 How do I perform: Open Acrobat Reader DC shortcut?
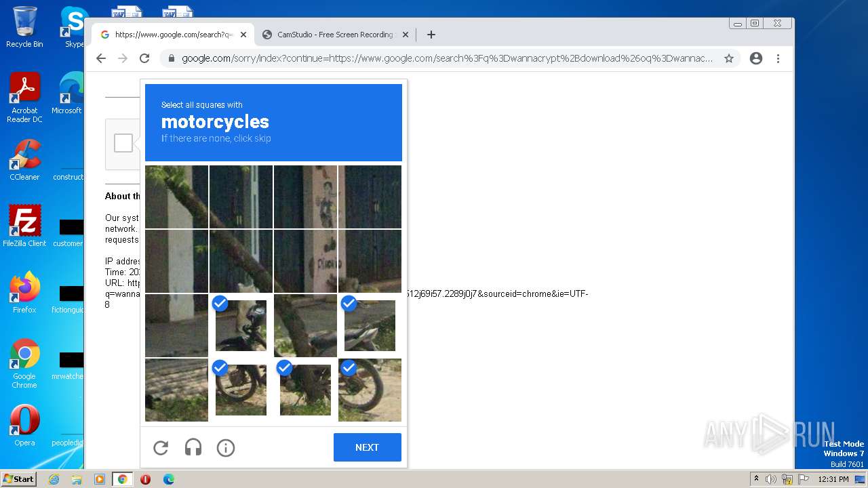[24, 98]
